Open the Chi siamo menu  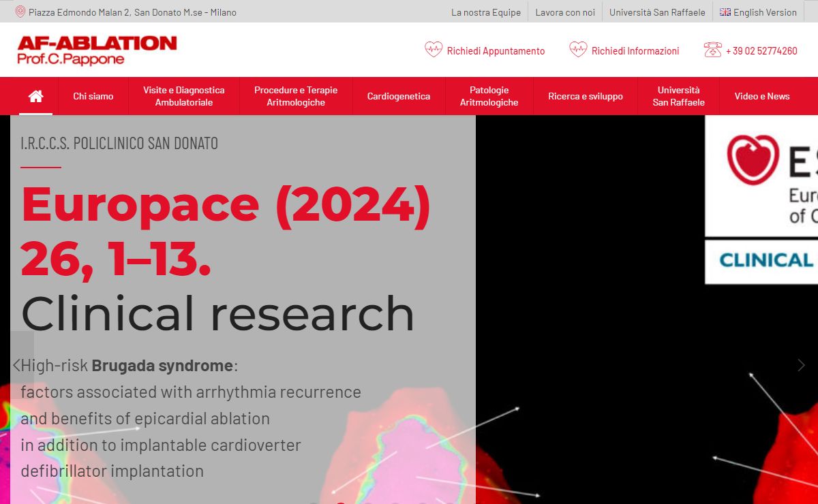93,96
